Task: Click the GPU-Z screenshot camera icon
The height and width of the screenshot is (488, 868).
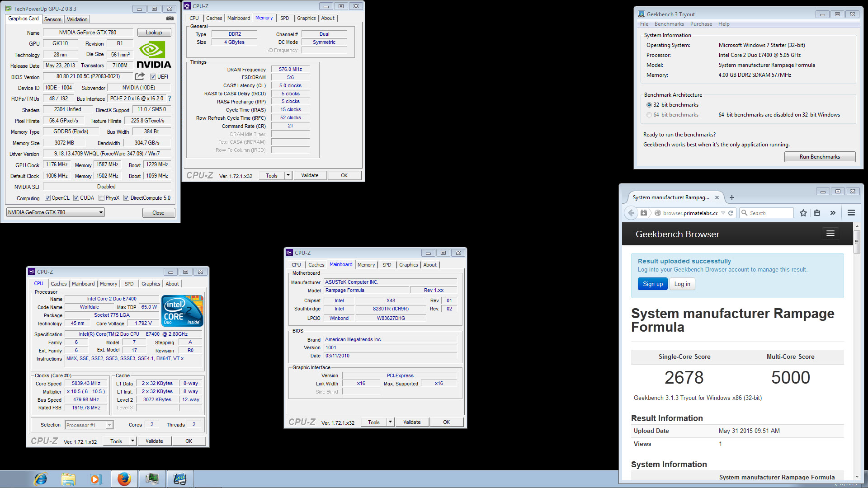Action: point(170,19)
